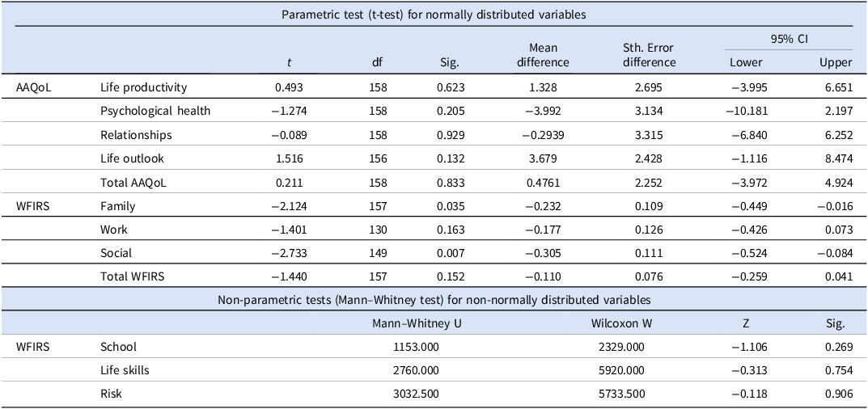
Task: Click the "Parametric test (t-test)" section title
Action: [434, 13]
